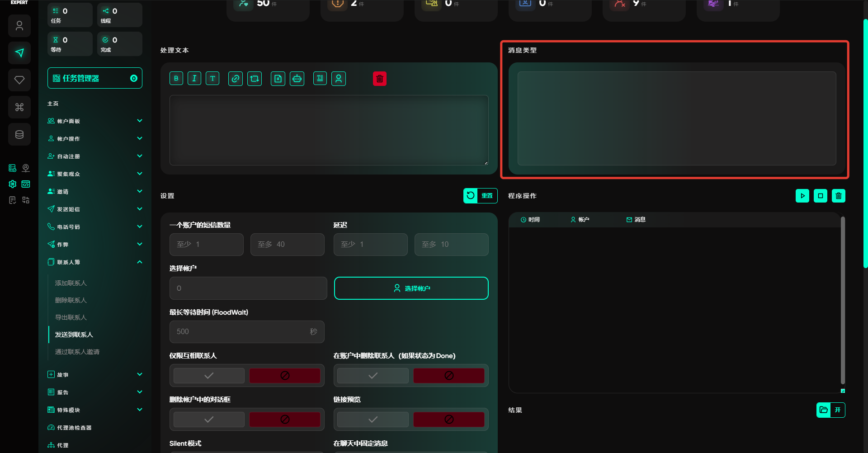Start the program with the play button
This screenshot has height=453, width=868.
click(x=802, y=196)
